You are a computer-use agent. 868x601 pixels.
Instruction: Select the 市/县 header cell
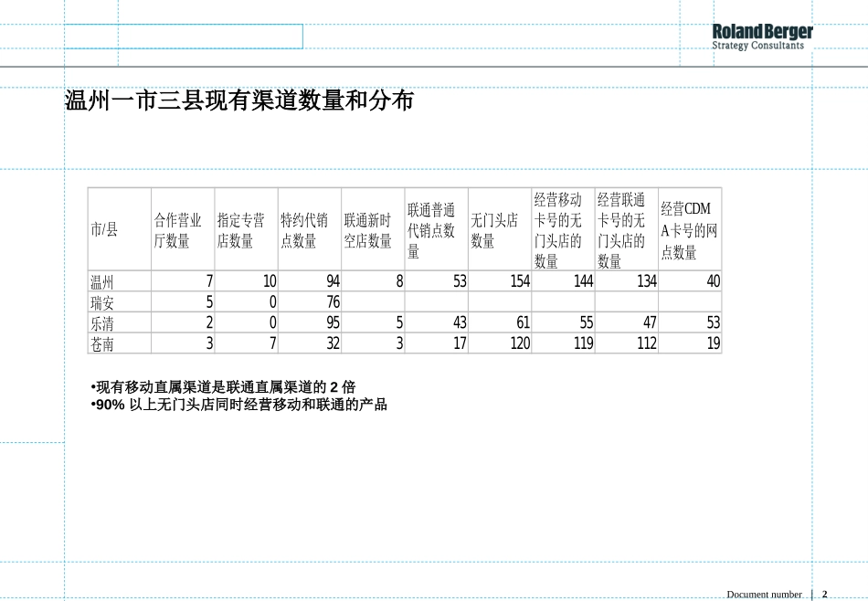(x=120, y=229)
